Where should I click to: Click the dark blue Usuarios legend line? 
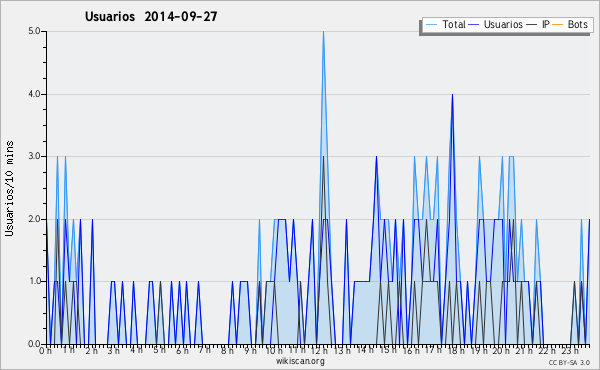tap(474, 25)
